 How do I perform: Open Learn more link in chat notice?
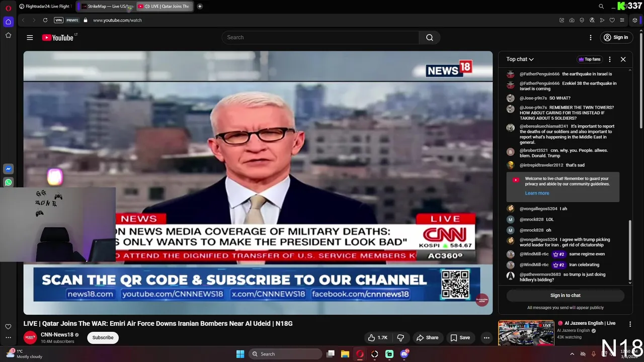pos(537,193)
